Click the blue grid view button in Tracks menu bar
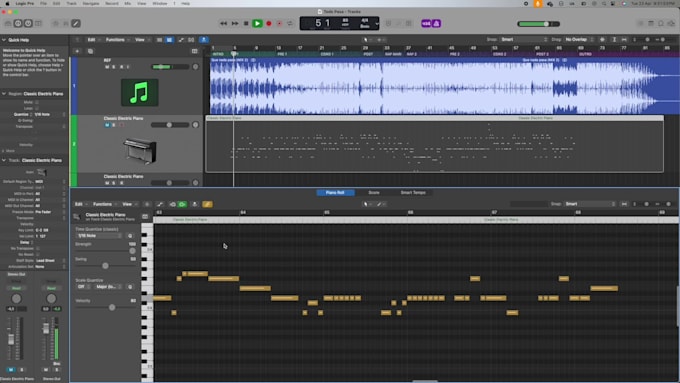680x383 pixels. (170, 39)
